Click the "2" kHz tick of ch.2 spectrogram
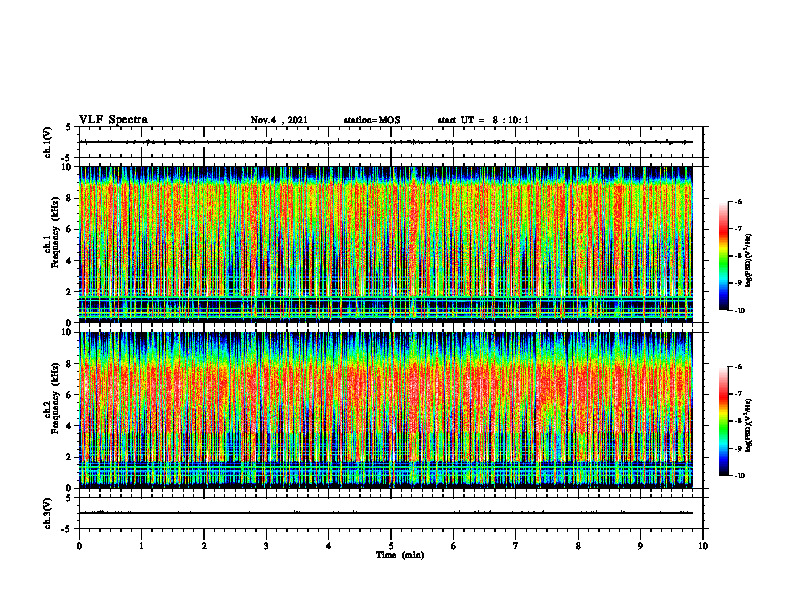The image size is (792, 612). pyautogui.click(x=70, y=457)
